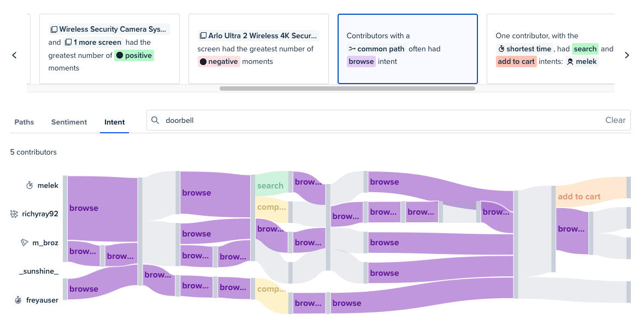Viewport: 644px width, 331px height.
Task: Click the previous insight arrow
Action: pos(14,55)
